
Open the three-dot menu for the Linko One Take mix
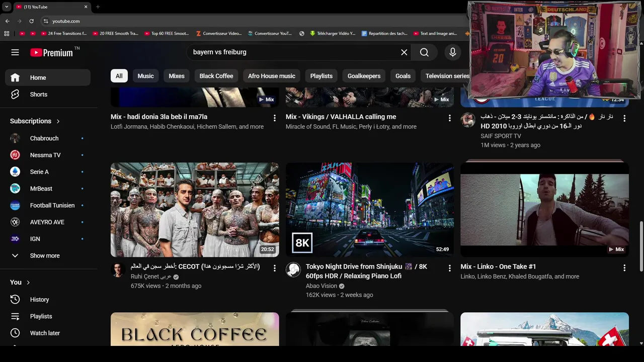[624, 268]
